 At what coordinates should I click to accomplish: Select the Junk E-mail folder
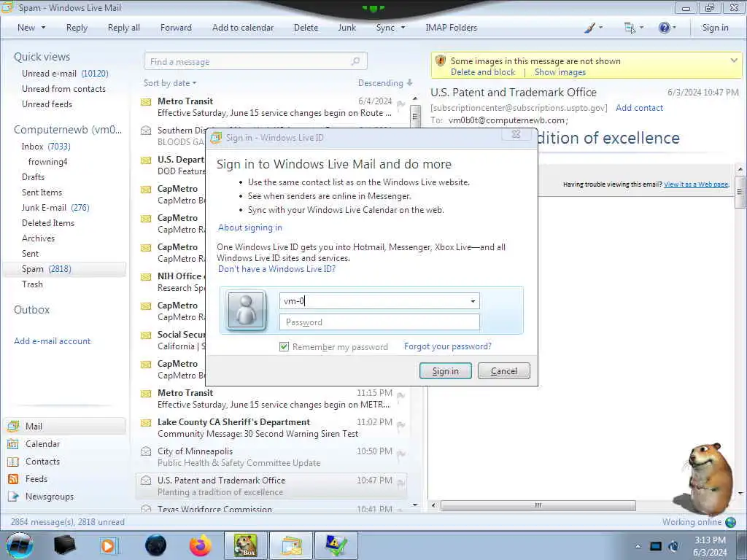point(55,208)
